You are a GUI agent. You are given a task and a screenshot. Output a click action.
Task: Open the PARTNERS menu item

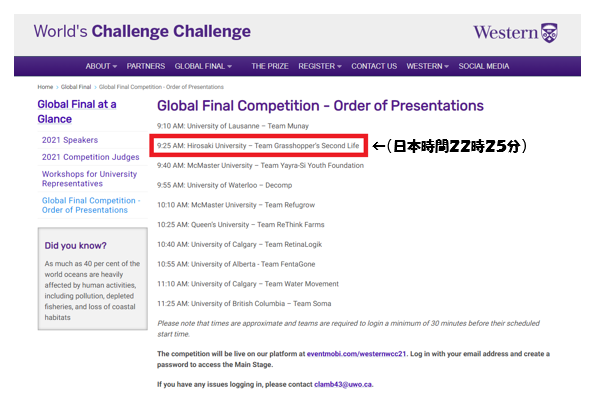pos(146,66)
